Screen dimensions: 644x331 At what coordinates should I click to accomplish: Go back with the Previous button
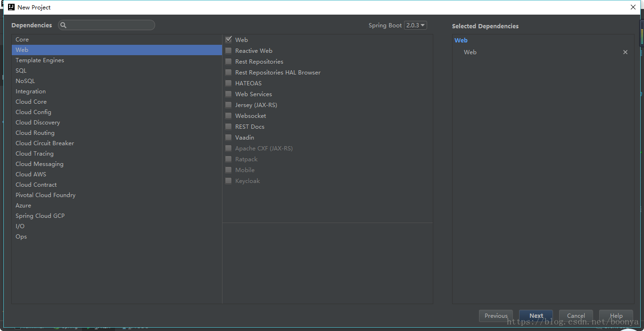point(496,316)
